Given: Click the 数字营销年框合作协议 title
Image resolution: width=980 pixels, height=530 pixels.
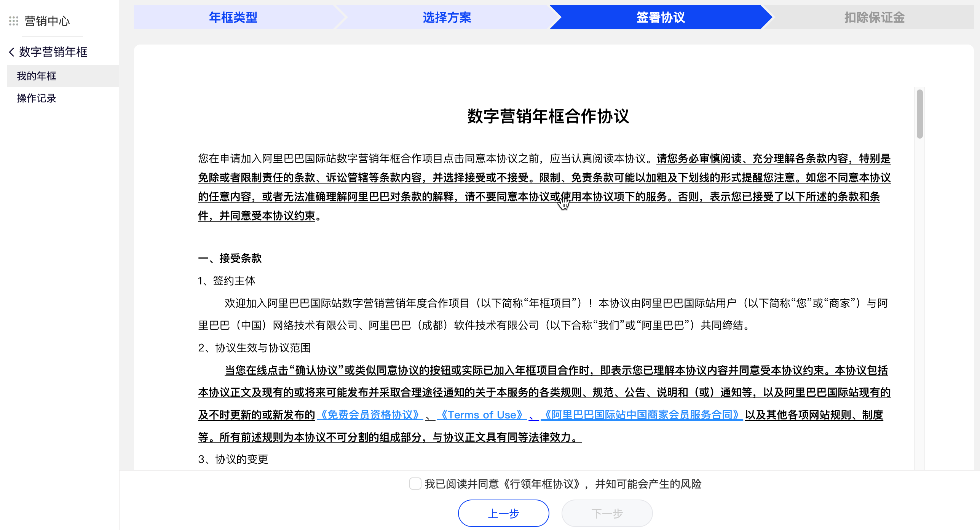Looking at the screenshot, I should (548, 116).
